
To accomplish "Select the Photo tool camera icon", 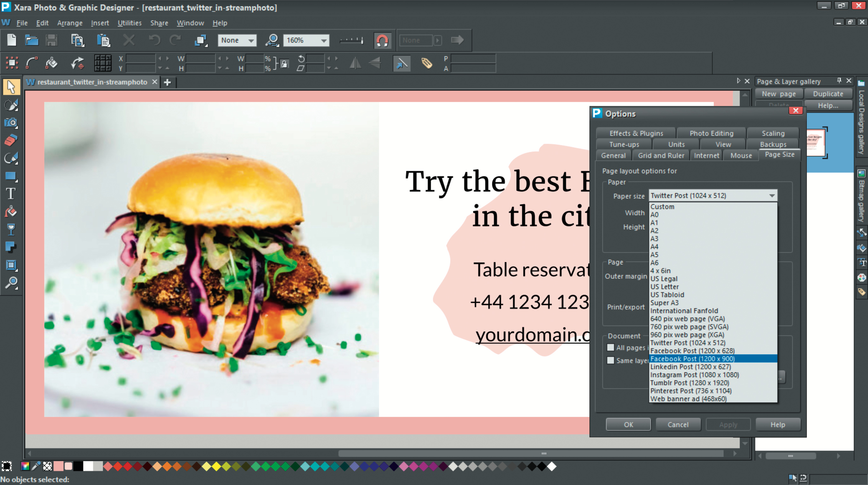I will (x=11, y=123).
